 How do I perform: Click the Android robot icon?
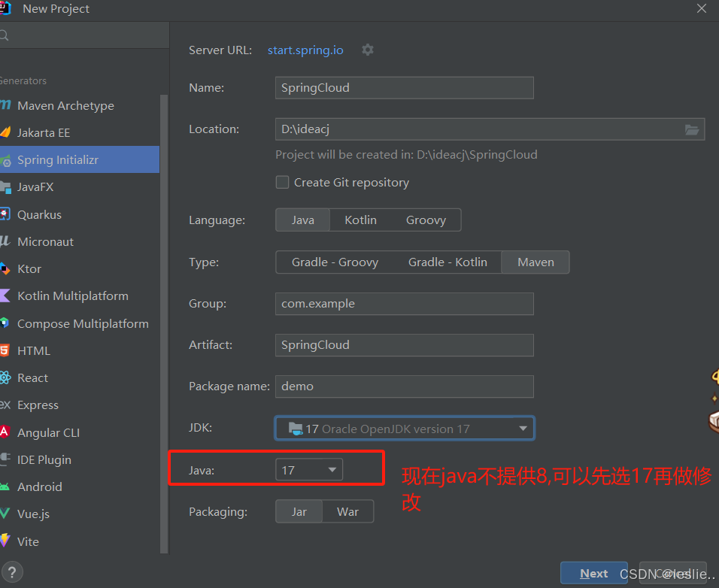point(5,486)
